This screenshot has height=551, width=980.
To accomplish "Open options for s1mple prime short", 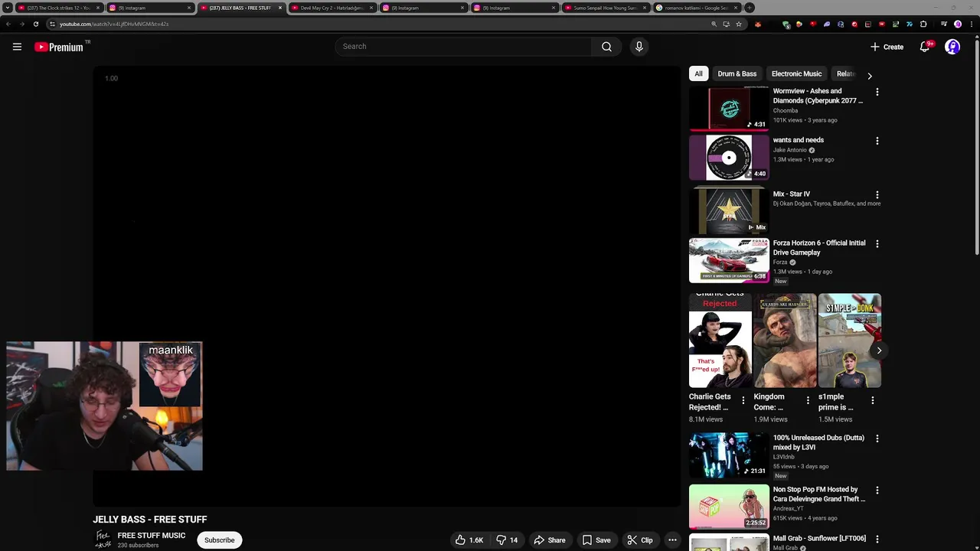I will click(873, 400).
